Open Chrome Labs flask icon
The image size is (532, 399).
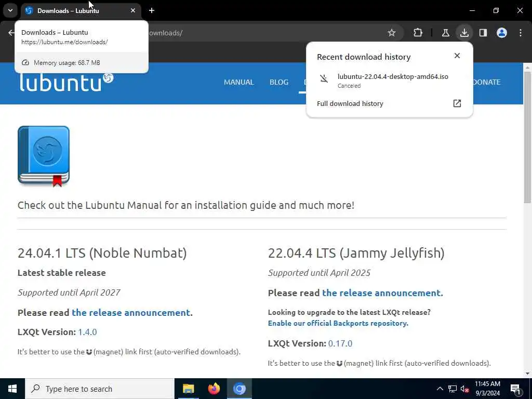pyautogui.click(x=445, y=33)
